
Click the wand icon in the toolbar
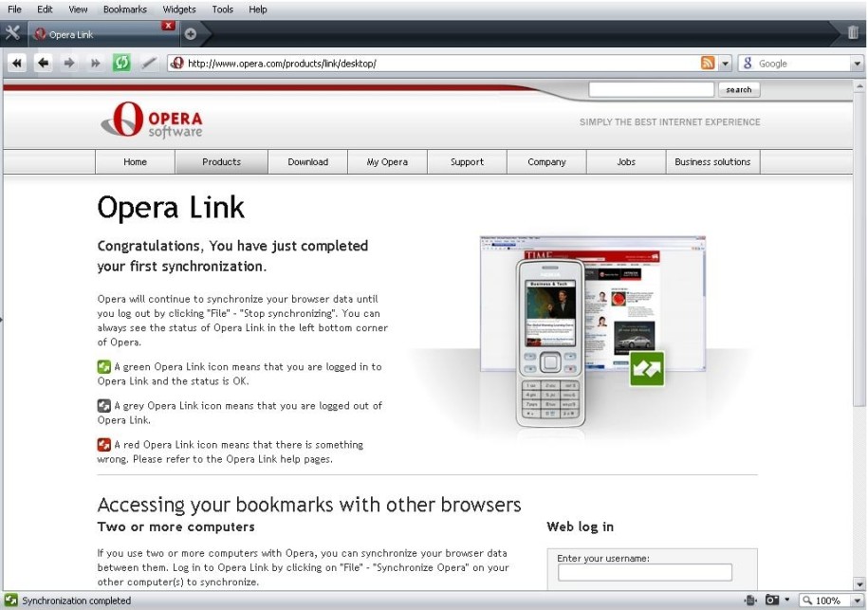pos(148,64)
